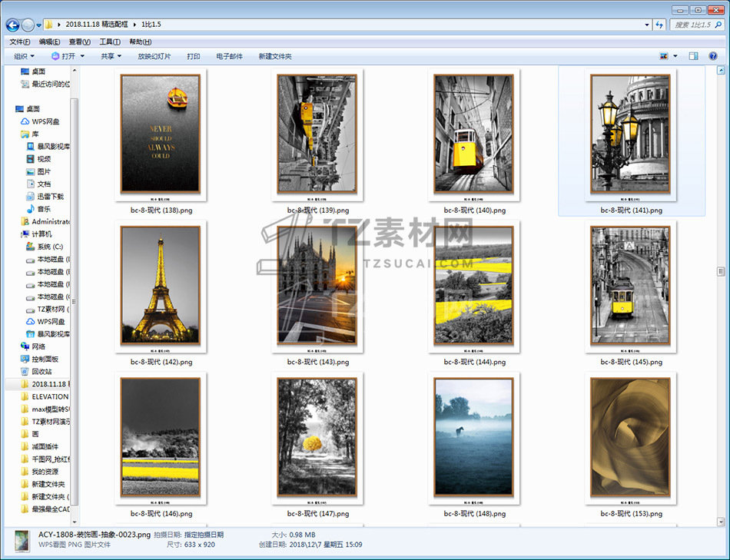The height and width of the screenshot is (560, 730).
Task: Expand the 共享 toolbar dropdown
Action: tap(111, 56)
